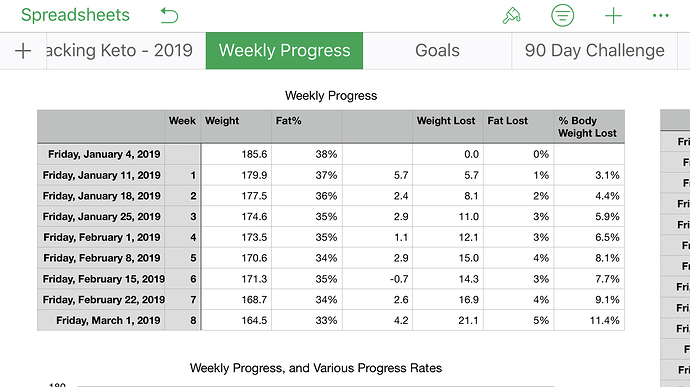Viewport: 690px width, 387px height.
Task: Switch to the Goals tab
Action: pyautogui.click(x=437, y=51)
